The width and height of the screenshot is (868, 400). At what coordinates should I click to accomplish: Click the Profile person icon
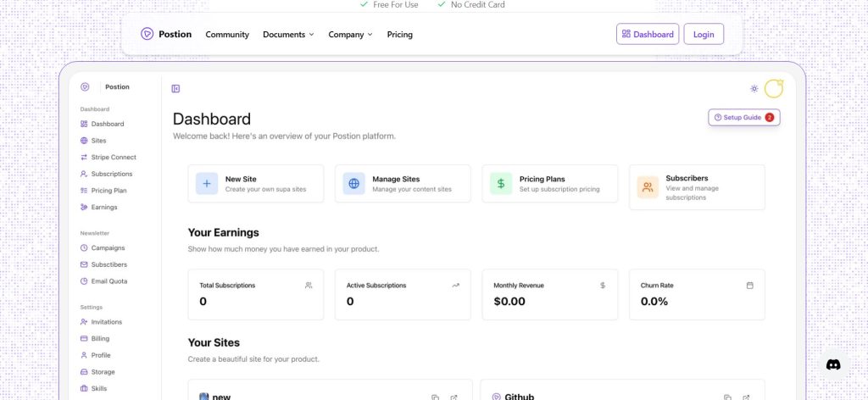(84, 355)
